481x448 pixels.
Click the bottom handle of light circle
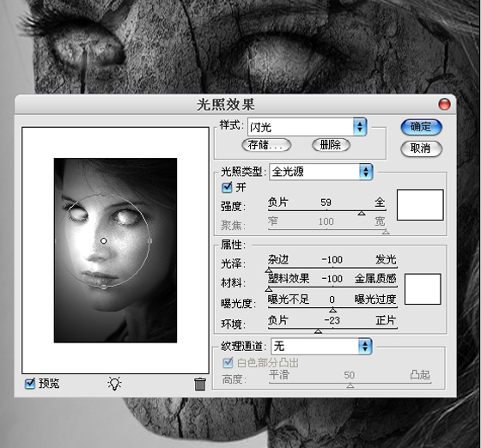coord(104,287)
